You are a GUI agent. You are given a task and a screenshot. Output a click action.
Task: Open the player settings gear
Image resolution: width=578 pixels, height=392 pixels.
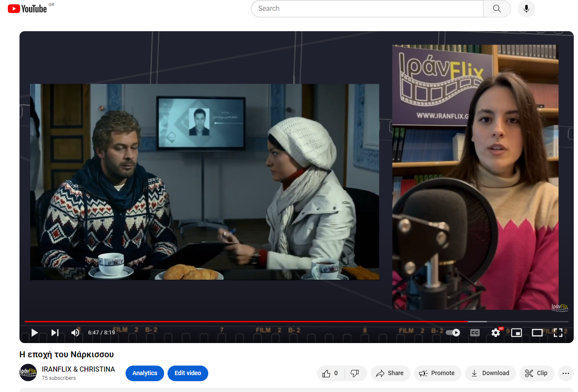point(496,333)
